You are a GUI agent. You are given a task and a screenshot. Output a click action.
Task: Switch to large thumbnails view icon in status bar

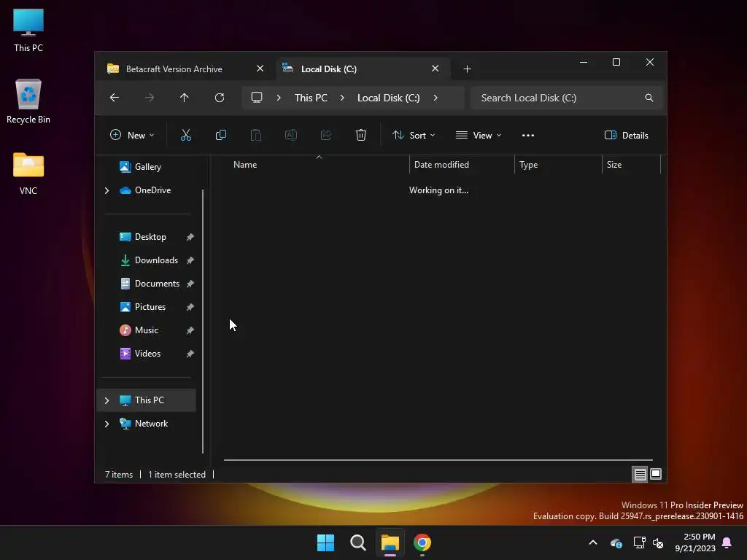coord(656,474)
